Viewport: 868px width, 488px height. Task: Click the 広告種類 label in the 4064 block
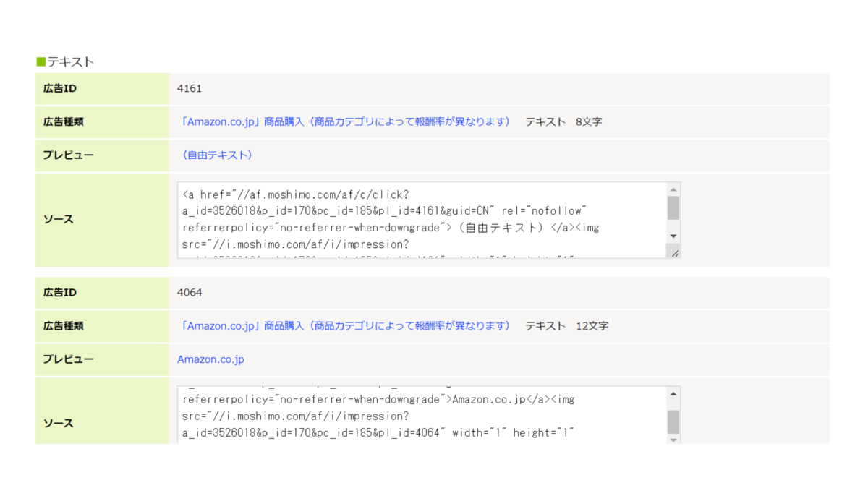[x=63, y=325]
